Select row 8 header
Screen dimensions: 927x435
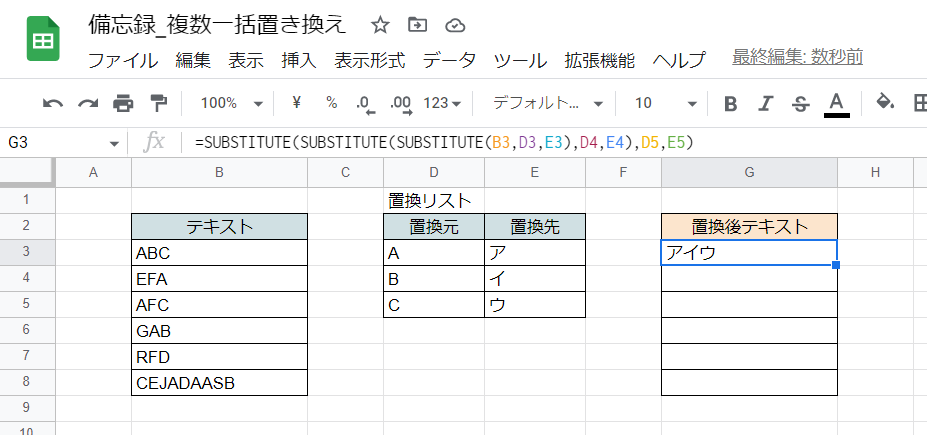point(25,382)
